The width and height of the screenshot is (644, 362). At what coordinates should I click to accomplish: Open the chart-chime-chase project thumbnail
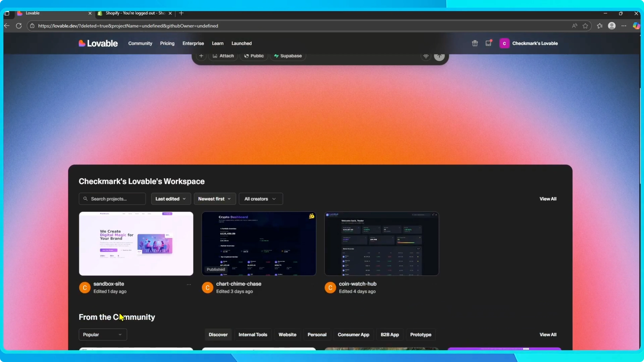point(259,244)
